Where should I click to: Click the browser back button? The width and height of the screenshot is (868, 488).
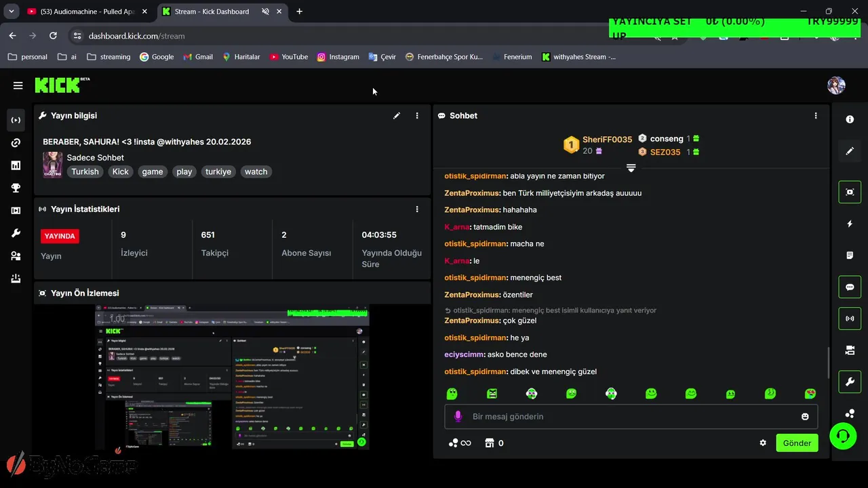pyautogui.click(x=13, y=36)
